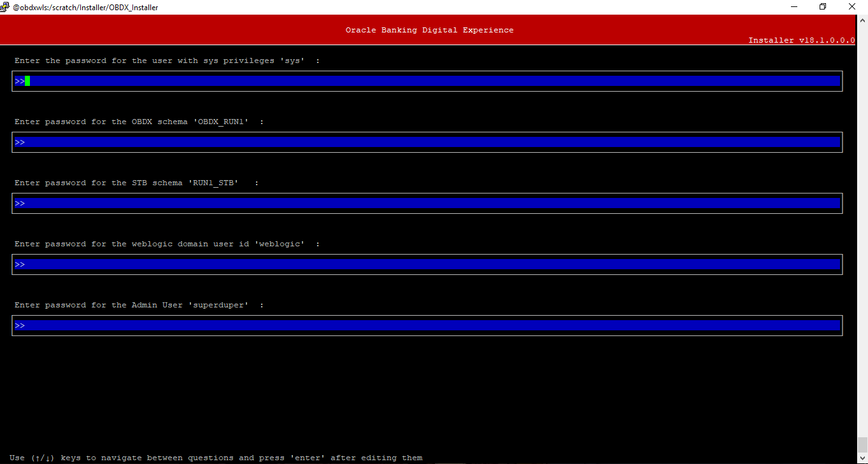The width and height of the screenshot is (868, 464).
Task: Click the 'Installer v18.1.0.0.0' version text
Action: 801,40
